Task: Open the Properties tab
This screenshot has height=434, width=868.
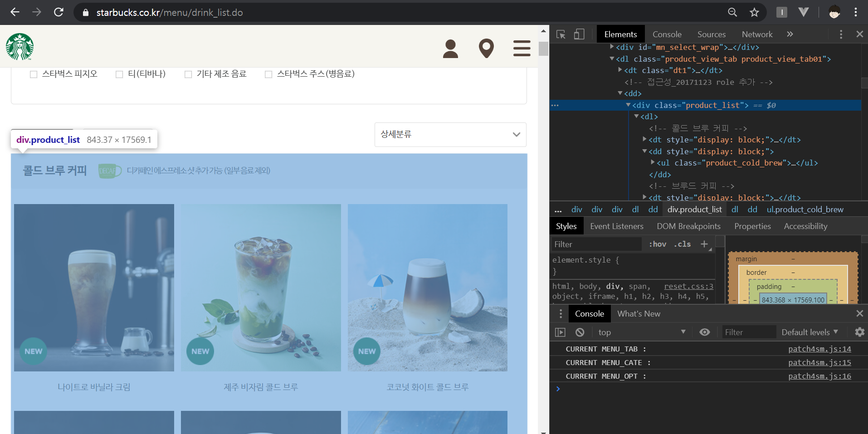Action: (x=752, y=226)
